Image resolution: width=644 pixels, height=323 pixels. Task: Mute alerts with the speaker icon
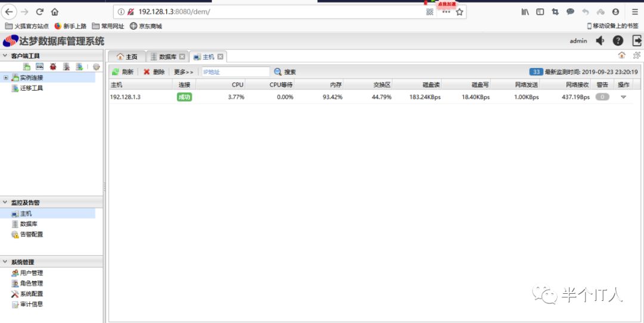600,41
